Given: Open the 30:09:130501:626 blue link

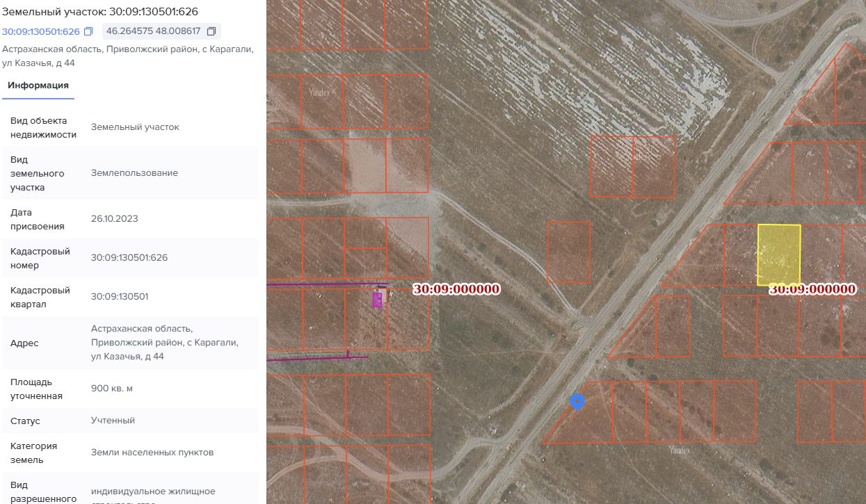Looking at the screenshot, I should (x=41, y=32).
